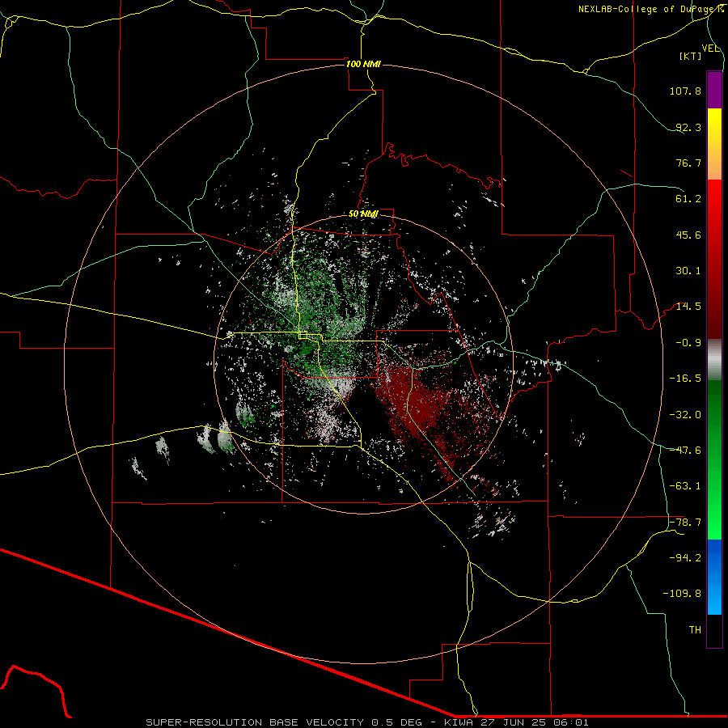This screenshot has width=728, height=728.
Task: Pick the purple segment of the color bar
Action: [x=714, y=90]
